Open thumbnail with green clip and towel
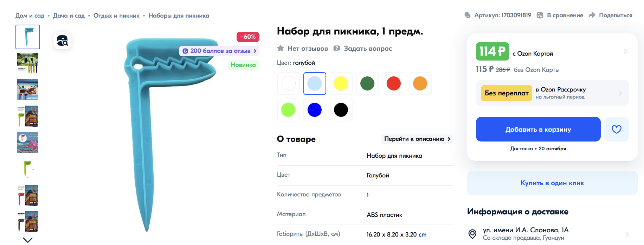 point(28,116)
